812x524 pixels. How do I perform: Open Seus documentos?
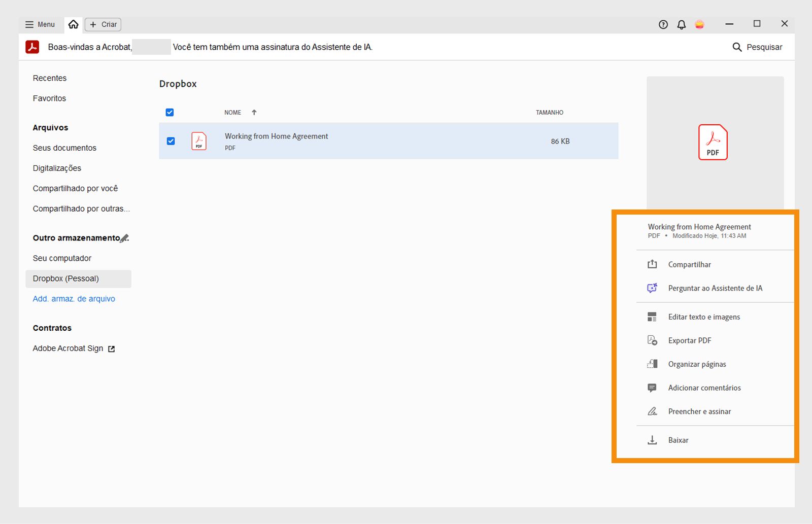pos(64,148)
